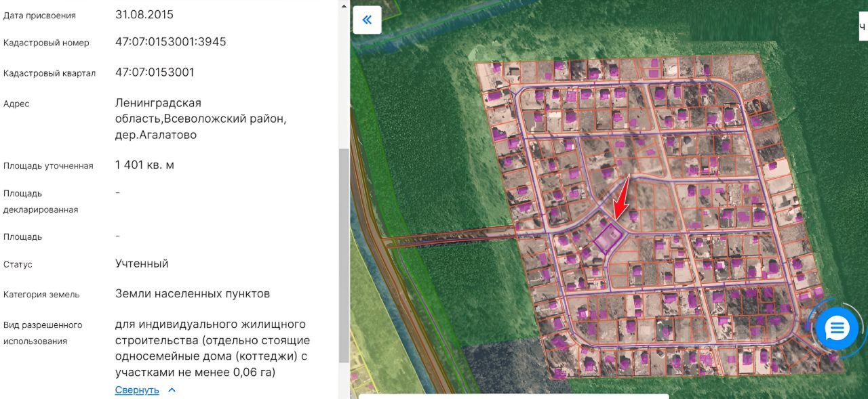This screenshot has width=868, height=399.
Task: Click the Адрес label
Action: (16, 104)
